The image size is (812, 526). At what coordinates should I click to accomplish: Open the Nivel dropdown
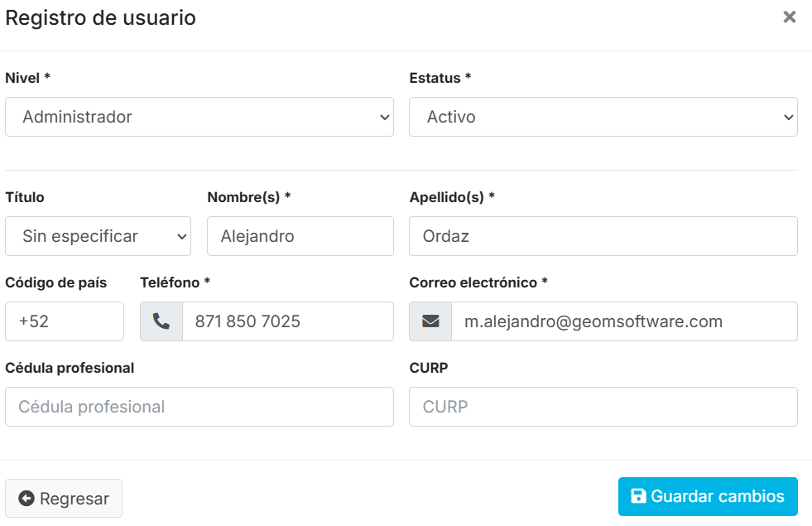pyautogui.click(x=199, y=117)
